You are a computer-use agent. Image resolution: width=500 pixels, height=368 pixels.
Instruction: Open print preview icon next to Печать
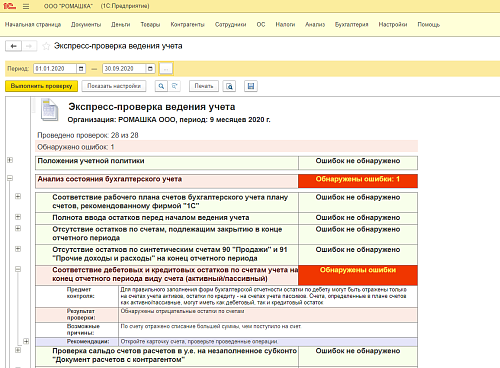point(229,86)
